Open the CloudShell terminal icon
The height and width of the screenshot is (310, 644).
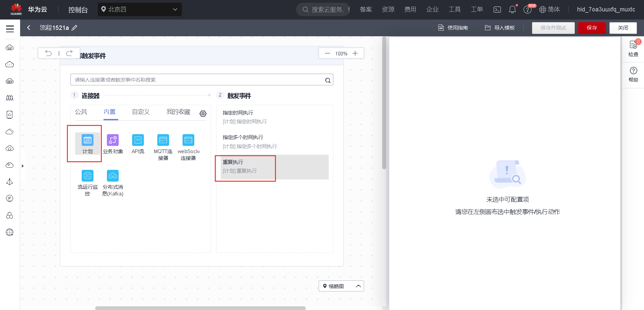(x=497, y=9)
